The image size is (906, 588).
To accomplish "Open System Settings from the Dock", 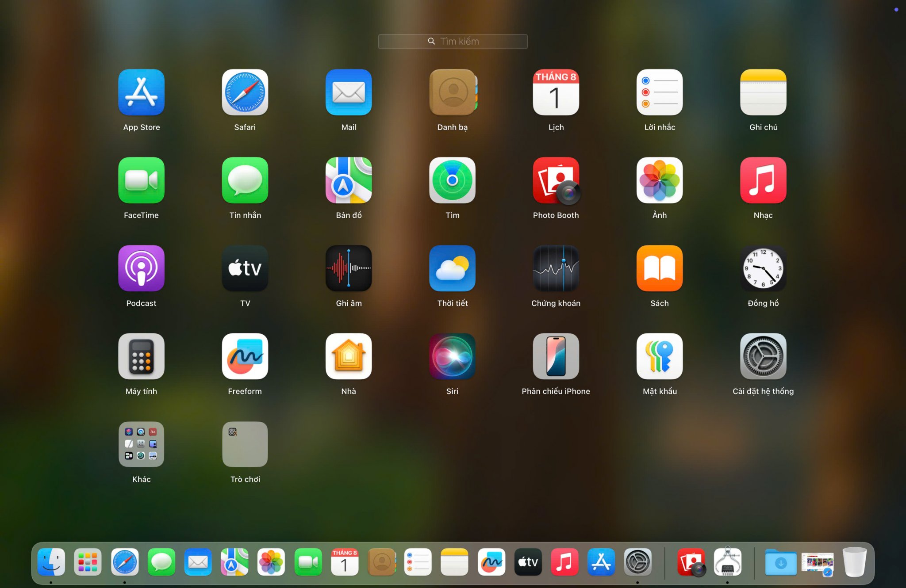I will tap(637, 562).
